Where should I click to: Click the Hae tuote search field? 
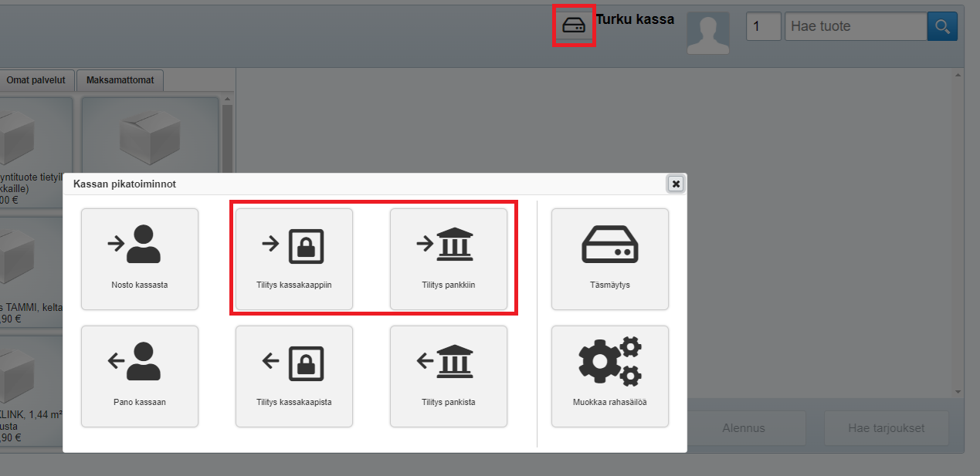(856, 26)
